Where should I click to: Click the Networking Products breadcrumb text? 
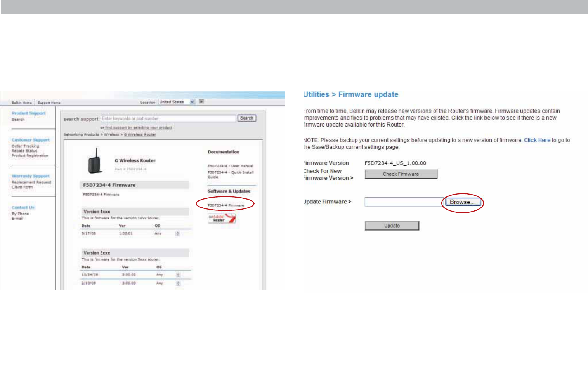[82, 135]
